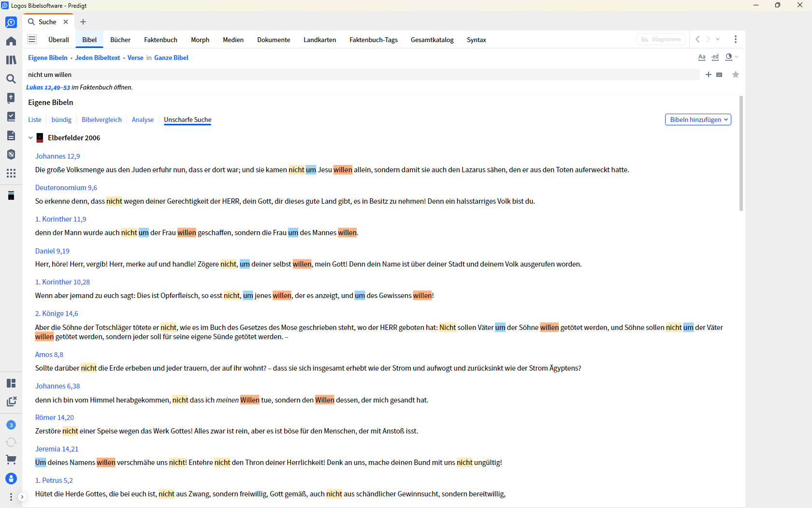Image resolution: width=812 pixels, height=508 pixels.
Task: Open Lukas 12,49–53 in the Faktenbuch
Action: pyautogui.click(x=48, y=88)
